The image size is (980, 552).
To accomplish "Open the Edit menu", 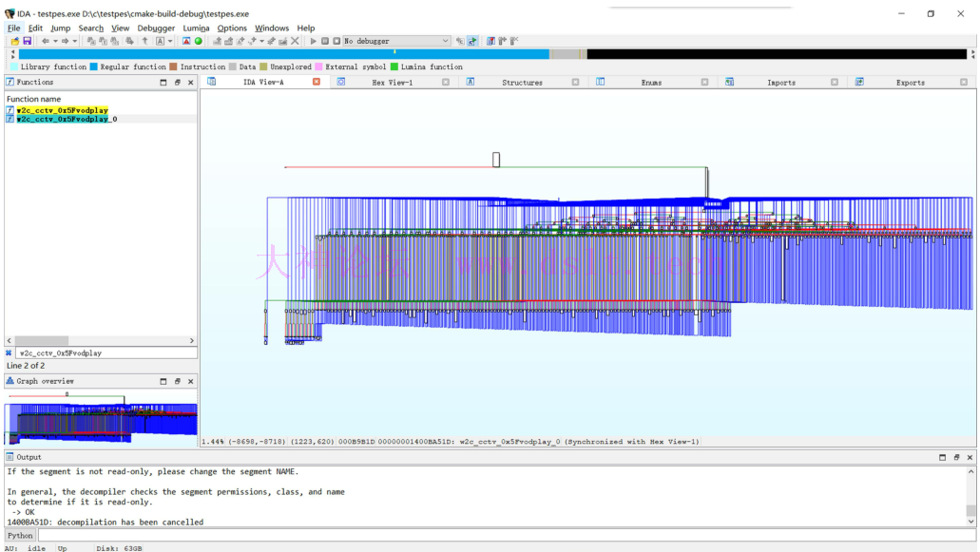I will 35,29.
